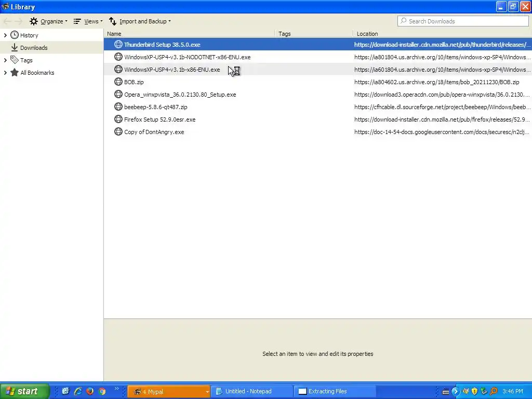Screen dimensions: 532x399
Task: Click the Library window title bar icon
Action: 5,6
